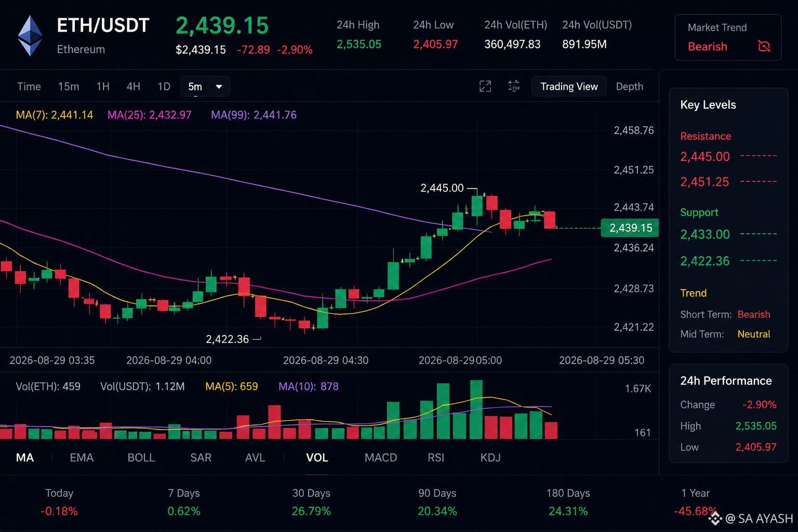Click the Vol(USDT): 1.12M legend
The image size is (798, 532).
point(142,387)
